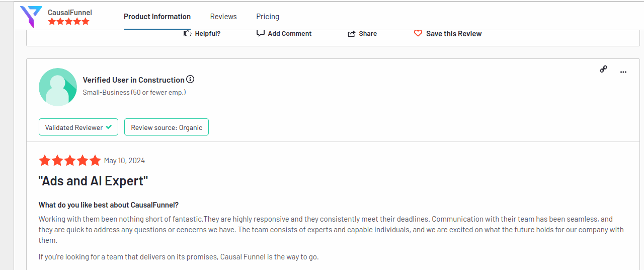
Task: Copy review link via chain icon
Action: coord(603,70)
